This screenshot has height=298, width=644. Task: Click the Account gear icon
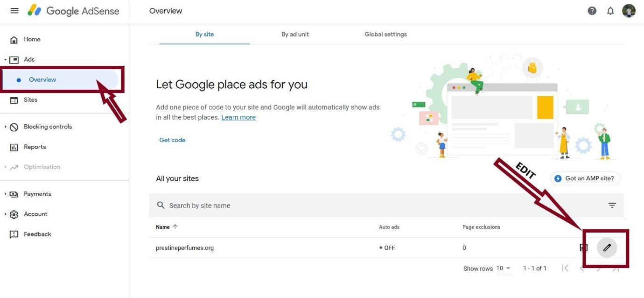point(14,214)
